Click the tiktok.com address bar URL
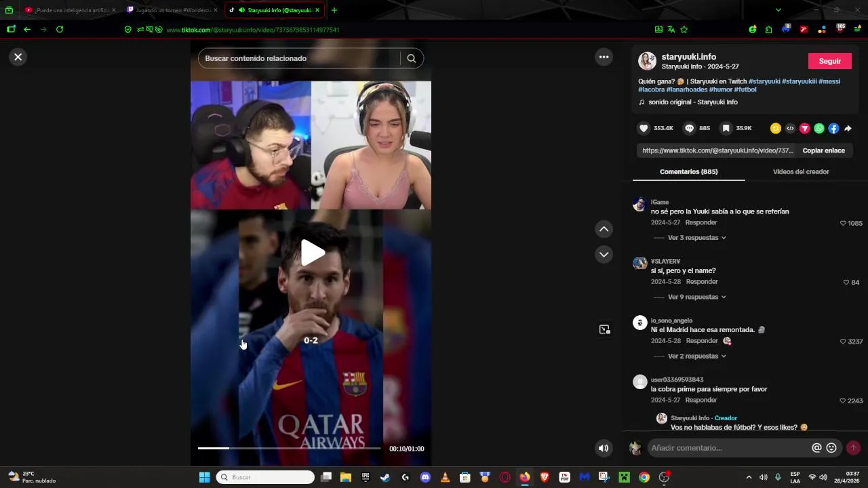The width and height of the screenshot is (868, 488). pyautogui.click(x=252, y=30)
